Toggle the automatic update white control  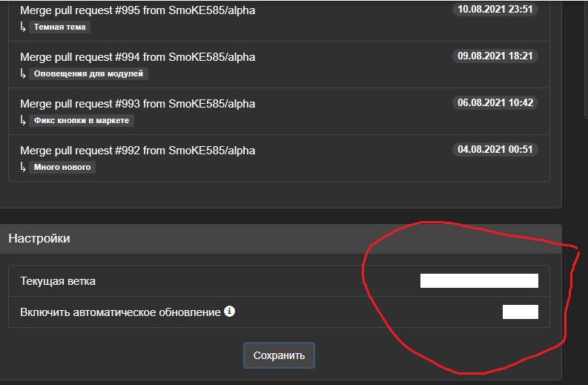coord(521,312)
